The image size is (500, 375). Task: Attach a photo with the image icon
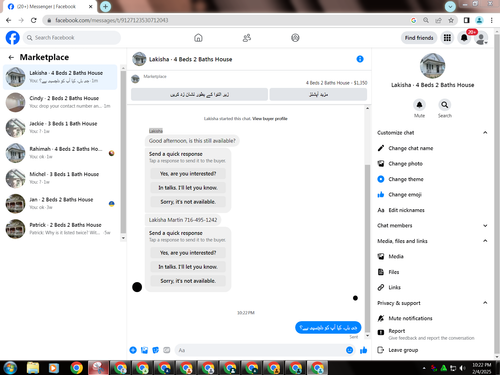(144, 350)
